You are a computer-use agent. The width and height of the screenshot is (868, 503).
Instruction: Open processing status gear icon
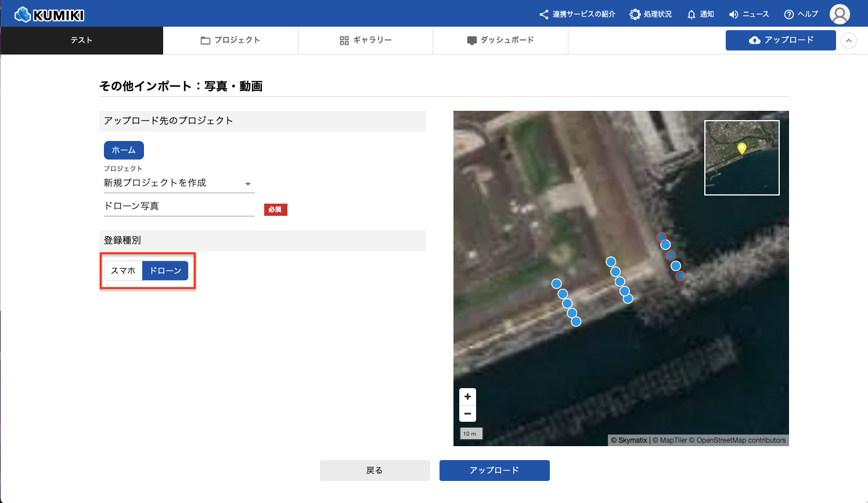click(635, 15)
